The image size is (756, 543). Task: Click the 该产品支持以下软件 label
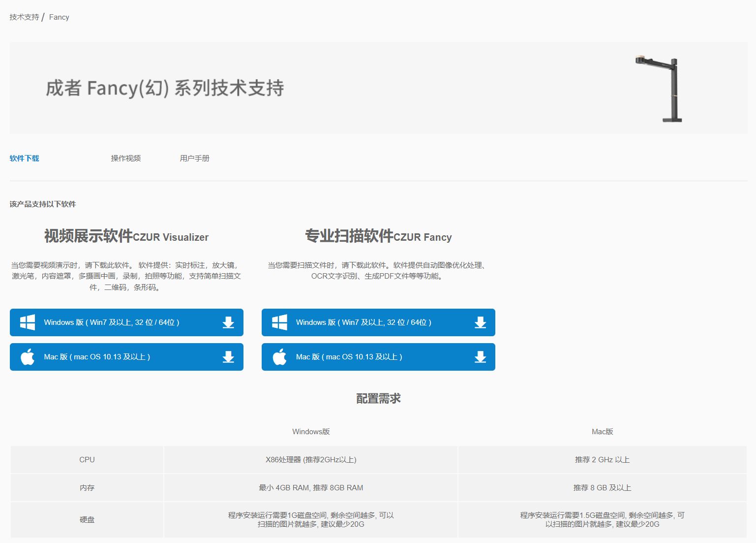click(x=43, y=204)
